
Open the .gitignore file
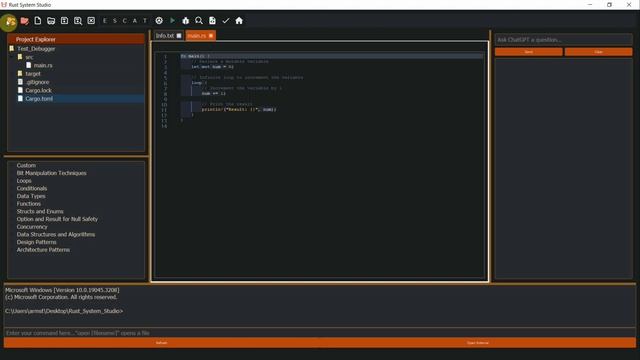37,82
